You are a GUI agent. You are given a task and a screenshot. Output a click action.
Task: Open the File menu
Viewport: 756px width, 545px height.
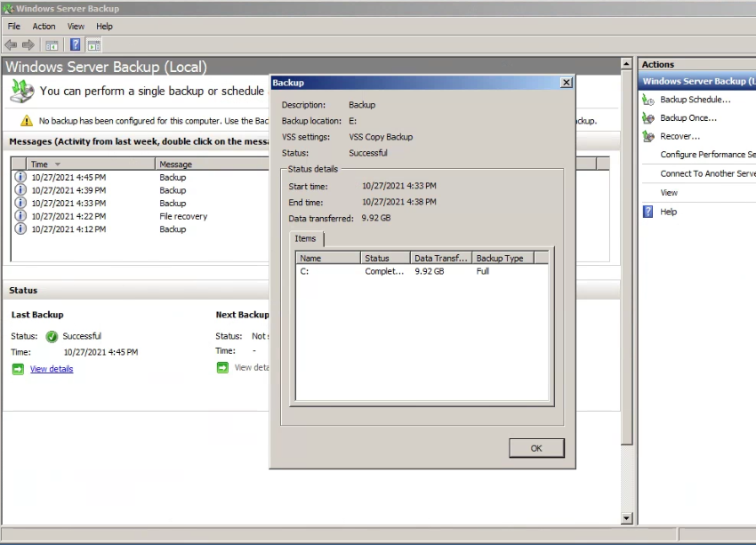pyautogui.click(x=14, y=27)
